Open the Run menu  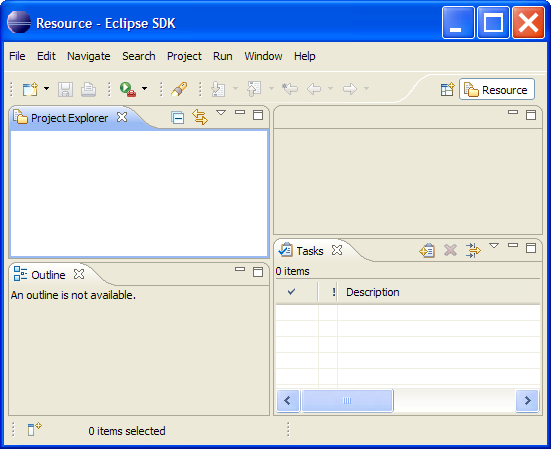[x=223, y=56]
